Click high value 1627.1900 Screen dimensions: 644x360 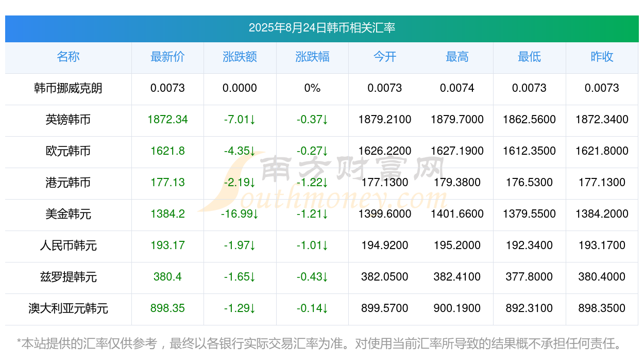[457, 151]
